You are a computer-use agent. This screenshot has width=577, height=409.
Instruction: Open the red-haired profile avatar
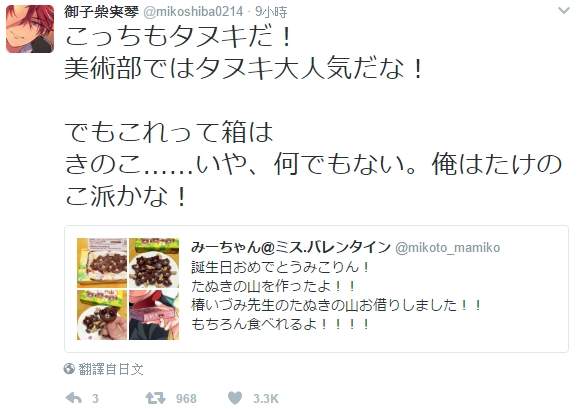pos(30,29)
